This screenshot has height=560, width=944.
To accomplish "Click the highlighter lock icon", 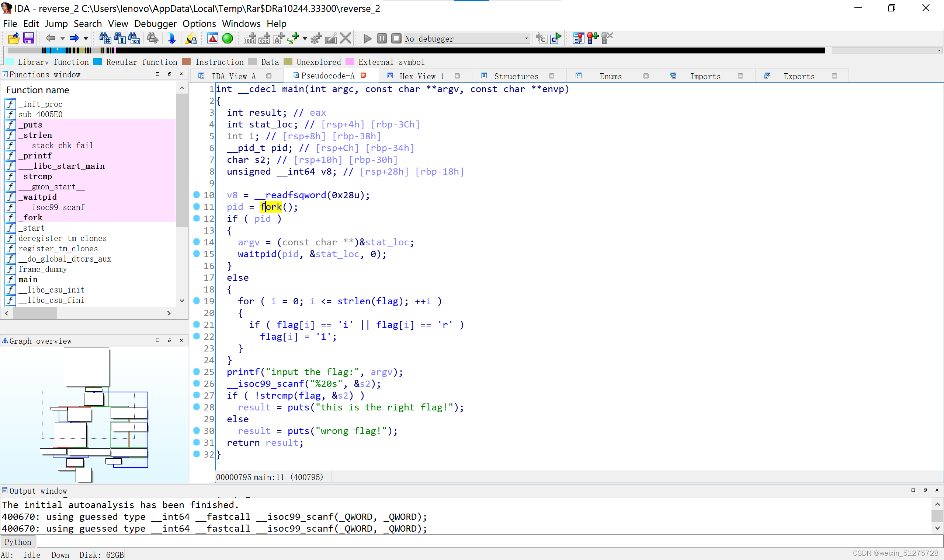I will click(191, 38).
